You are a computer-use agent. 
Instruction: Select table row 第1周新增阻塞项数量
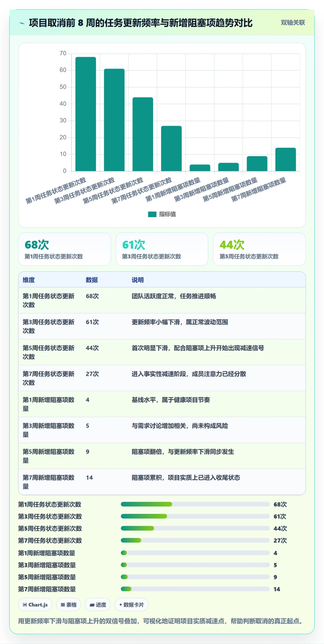click(x=162, y=404)
